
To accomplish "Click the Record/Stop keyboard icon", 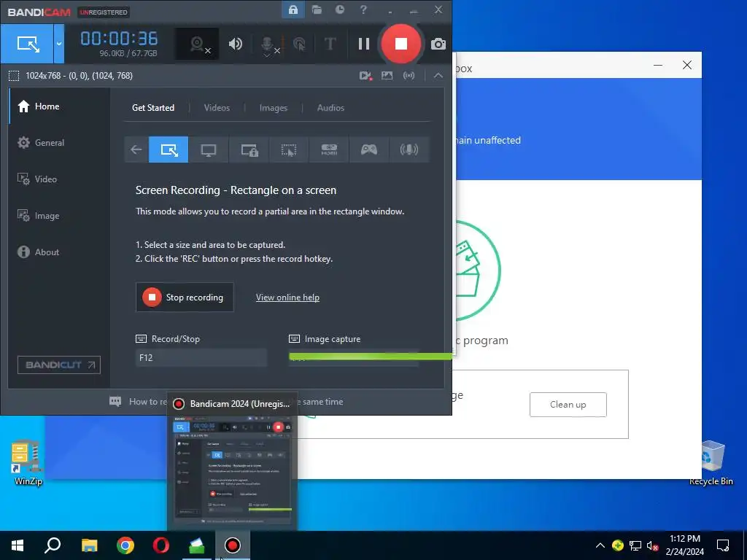I will [141, 338].
